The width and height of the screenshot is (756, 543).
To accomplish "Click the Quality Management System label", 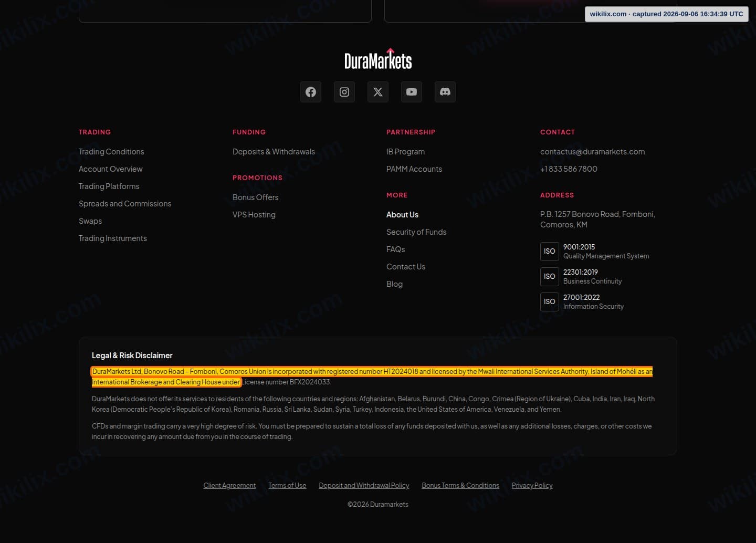I will [x=606, y=256].
